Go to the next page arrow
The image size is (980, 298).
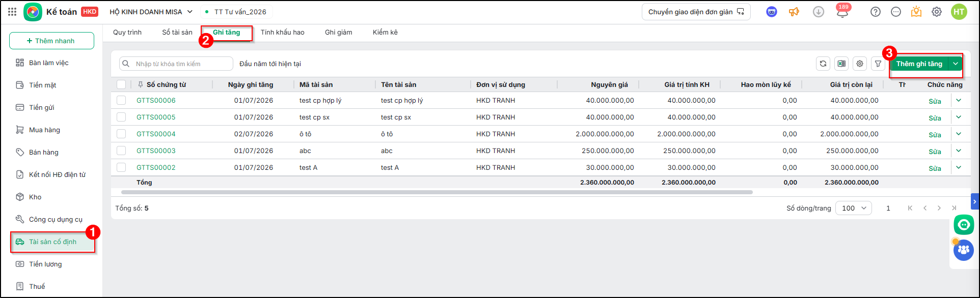939,208
